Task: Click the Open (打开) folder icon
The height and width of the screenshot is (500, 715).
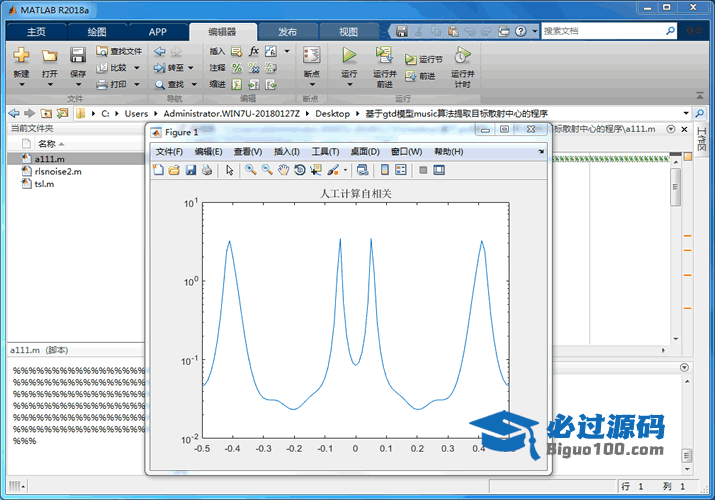Action: coord(50,56)
